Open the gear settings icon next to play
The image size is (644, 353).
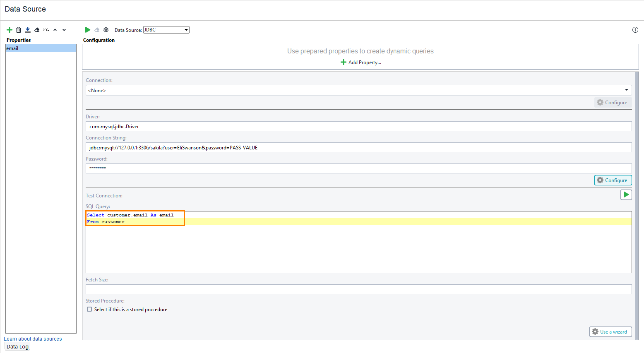[106, 29]
